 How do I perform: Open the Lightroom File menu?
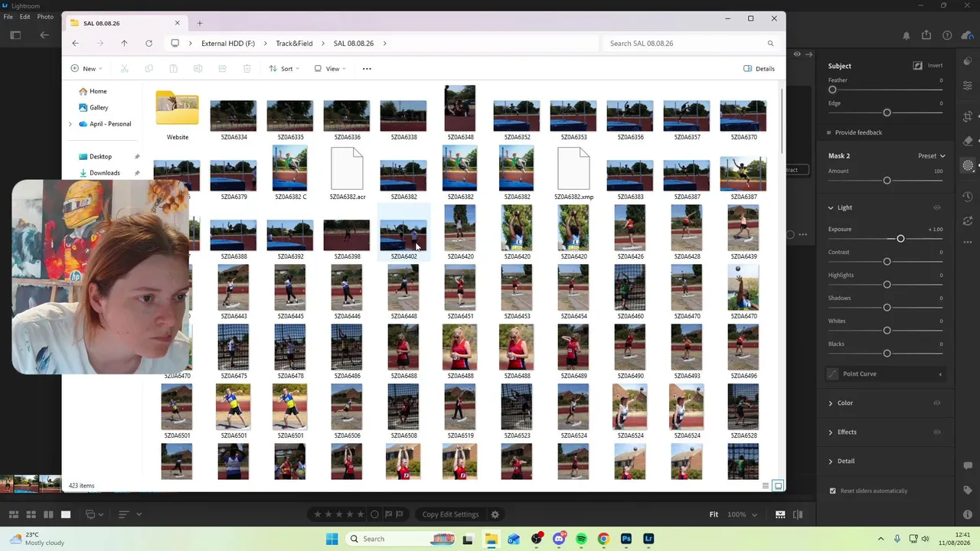8,17
